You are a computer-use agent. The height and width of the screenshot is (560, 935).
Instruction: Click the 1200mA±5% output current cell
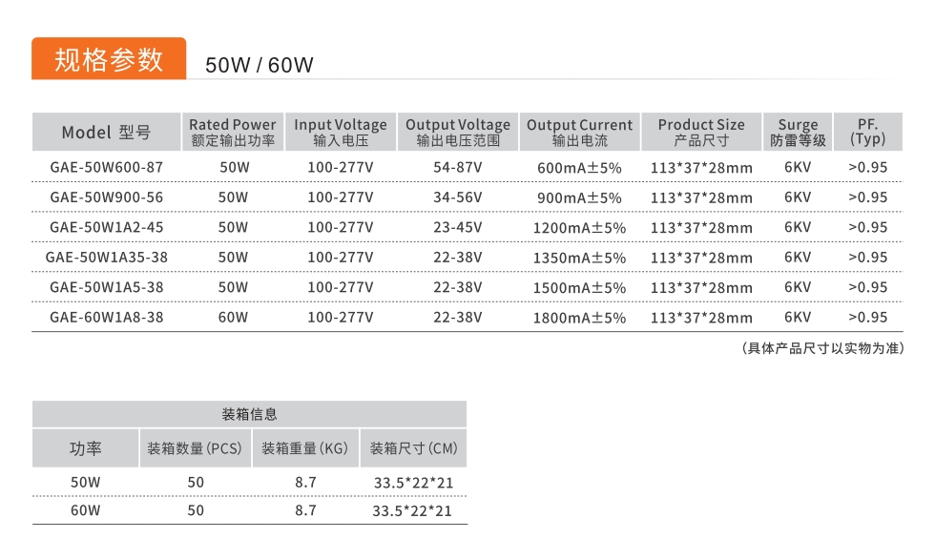pyautogui.click(x=579, y=228)
